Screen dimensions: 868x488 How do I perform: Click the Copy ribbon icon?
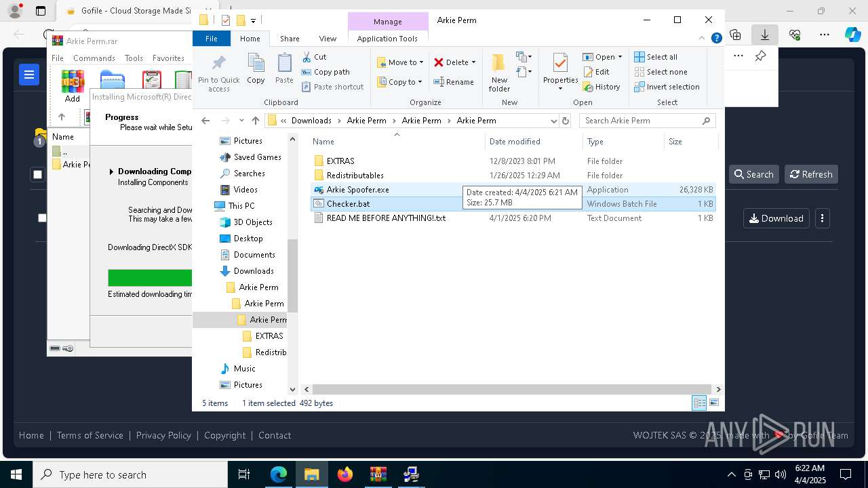(256, 69)
